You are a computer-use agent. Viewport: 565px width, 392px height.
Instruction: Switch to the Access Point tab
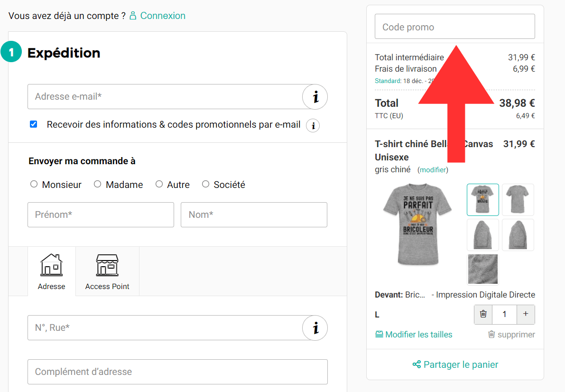point(107,271)
